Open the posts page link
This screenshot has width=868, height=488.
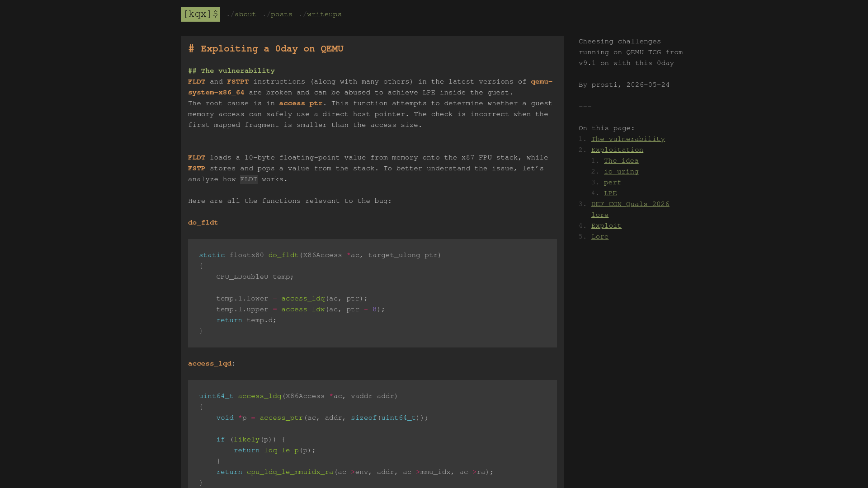(x=282, y=14)
